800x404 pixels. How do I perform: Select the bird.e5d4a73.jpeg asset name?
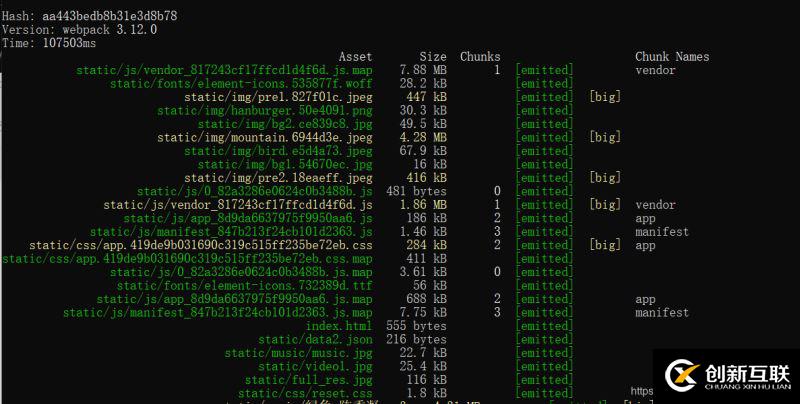tap(278, 151)
